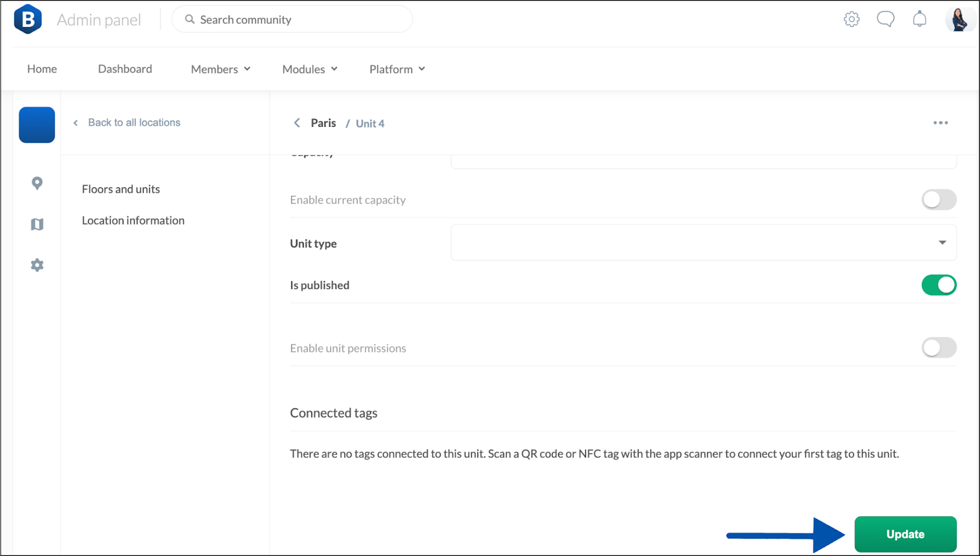Open Floors and units section

121,189
